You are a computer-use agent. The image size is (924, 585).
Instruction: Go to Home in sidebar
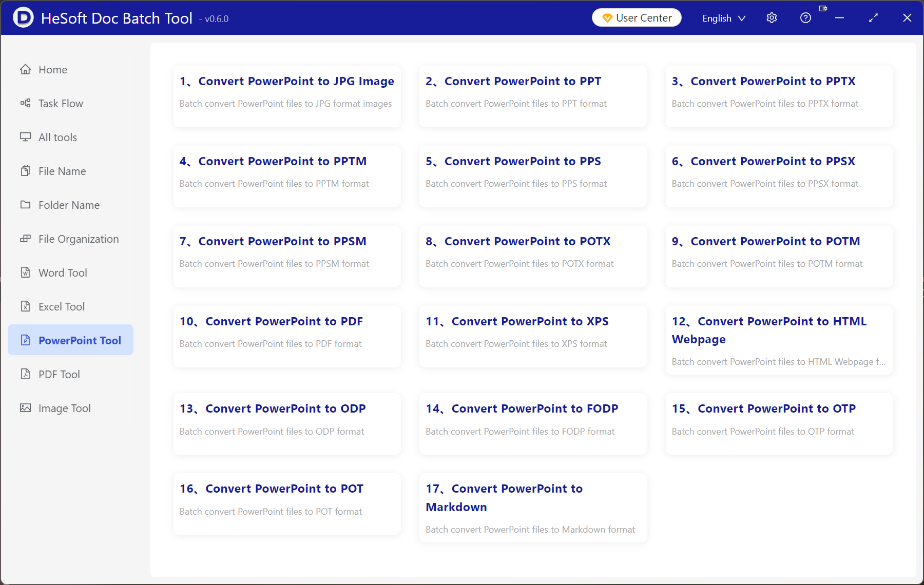click(70, 69)
